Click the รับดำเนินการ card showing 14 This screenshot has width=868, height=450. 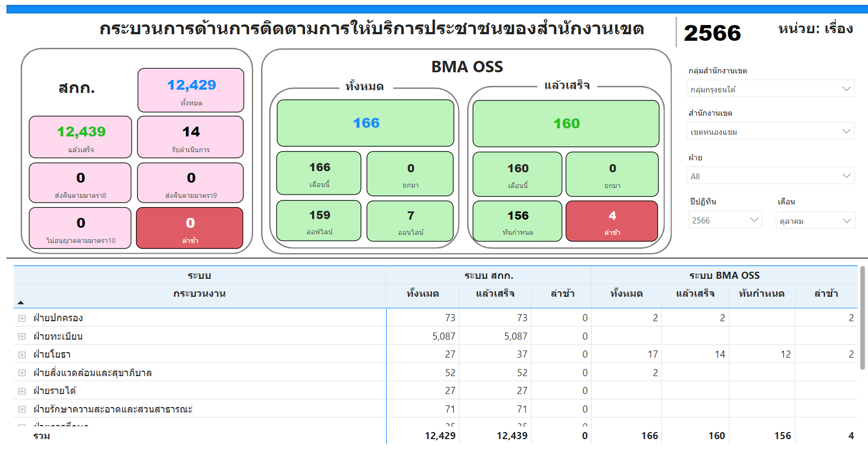point(190,137)
